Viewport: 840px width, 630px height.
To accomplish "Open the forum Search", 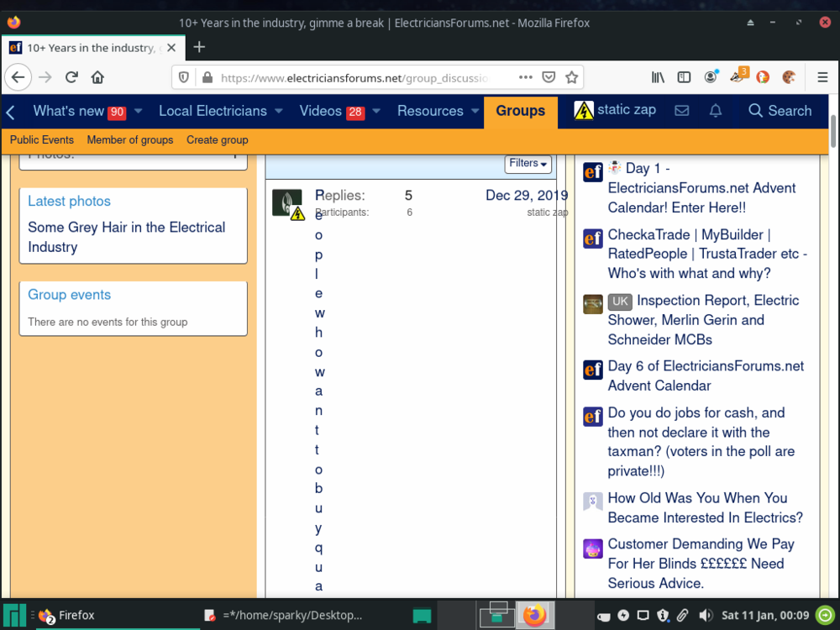I will coord(780,111).
